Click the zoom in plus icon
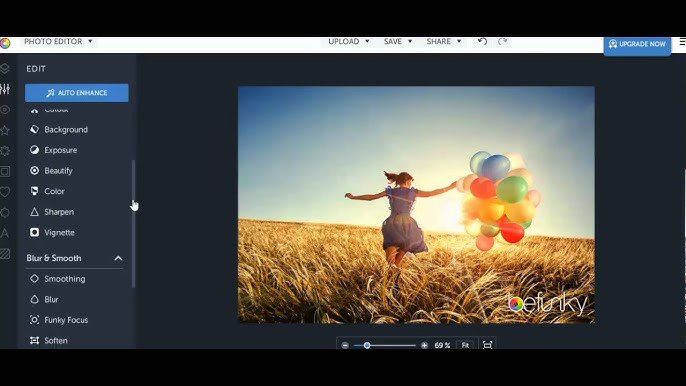 click(424, 345)
